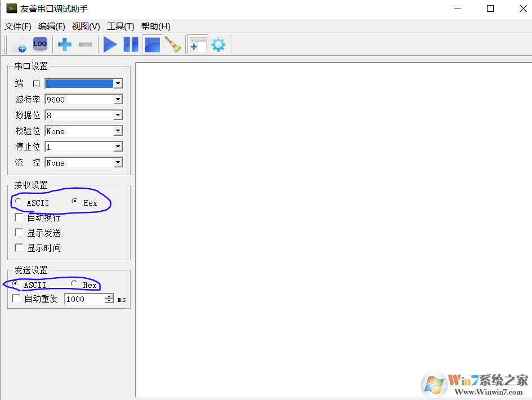Open the 文件(F) menu
532x400 pixels.
click(x=18, y=26)
